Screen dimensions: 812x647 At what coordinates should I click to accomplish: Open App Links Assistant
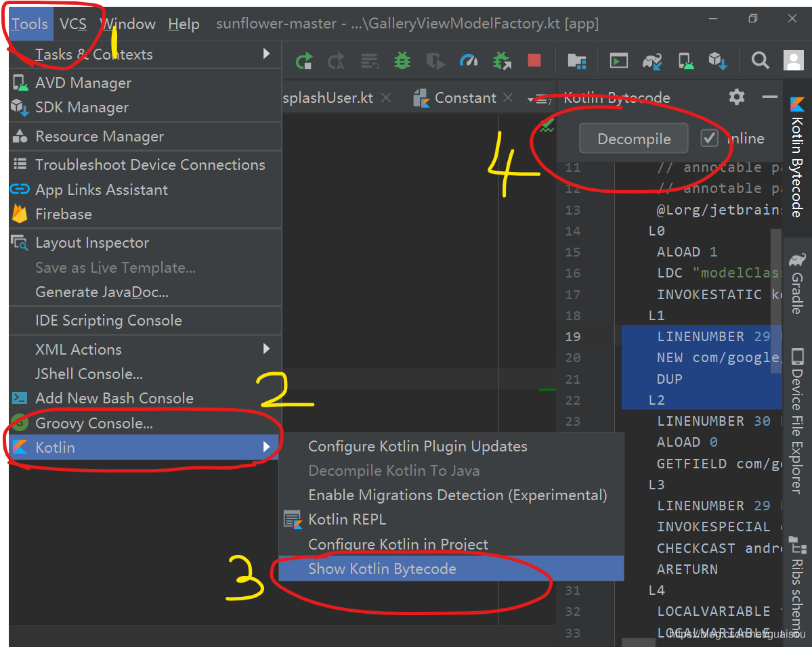[x=145, y=189]
